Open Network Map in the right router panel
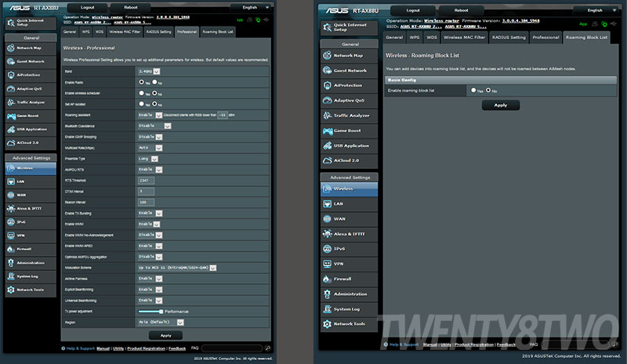The width and height of the screenshot is (627, 364). (x=349, y=56)
